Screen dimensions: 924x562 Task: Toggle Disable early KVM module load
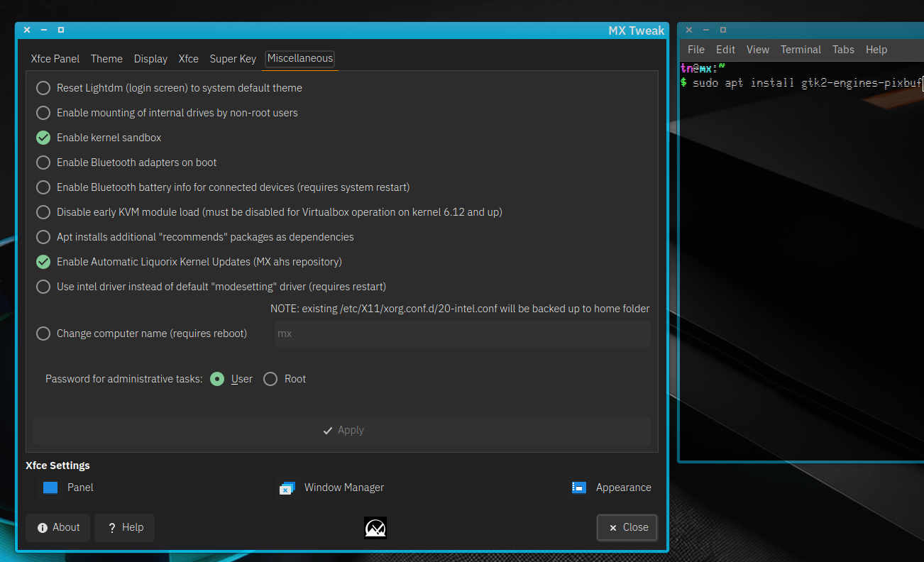tap(43, 212)
